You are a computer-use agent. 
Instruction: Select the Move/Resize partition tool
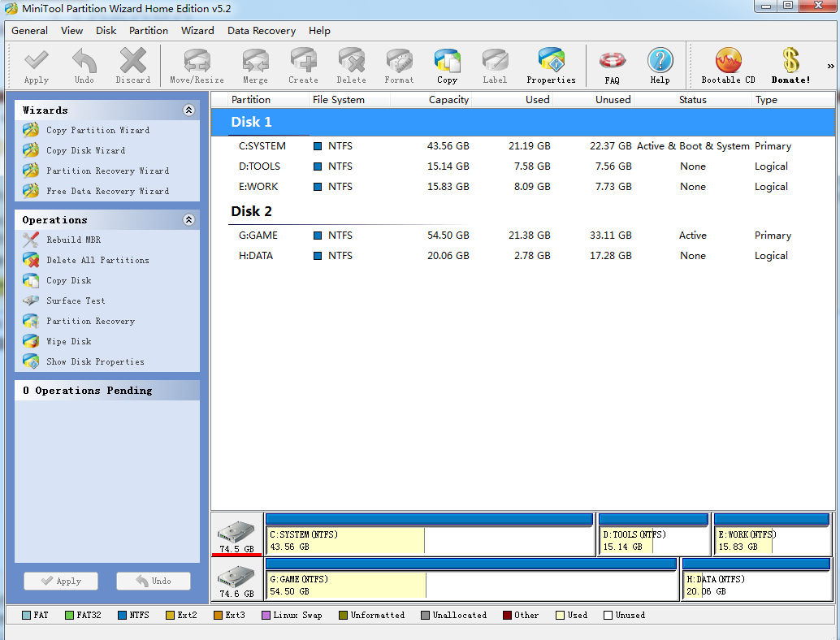click(x=197, y=66)
